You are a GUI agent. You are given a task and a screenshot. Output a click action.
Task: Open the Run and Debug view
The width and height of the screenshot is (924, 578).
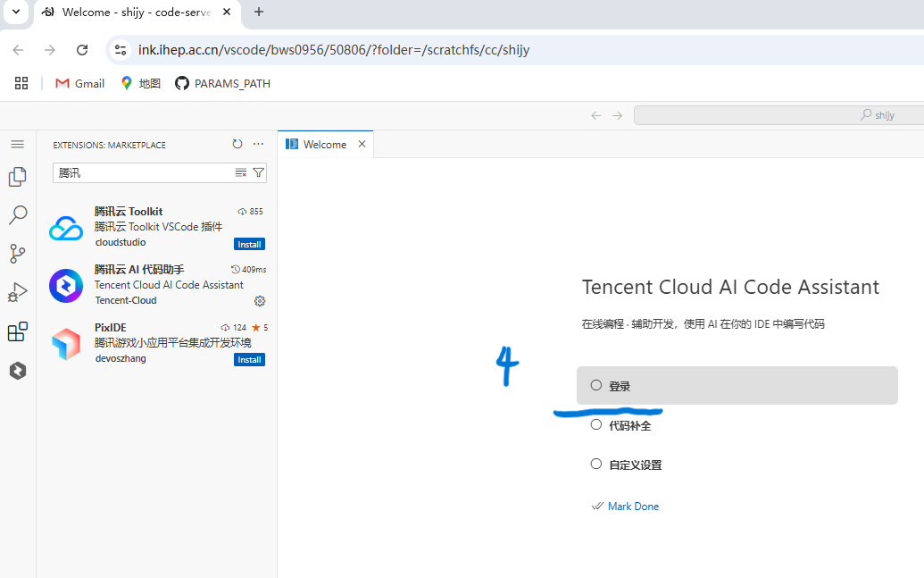(x=17, y=292)
